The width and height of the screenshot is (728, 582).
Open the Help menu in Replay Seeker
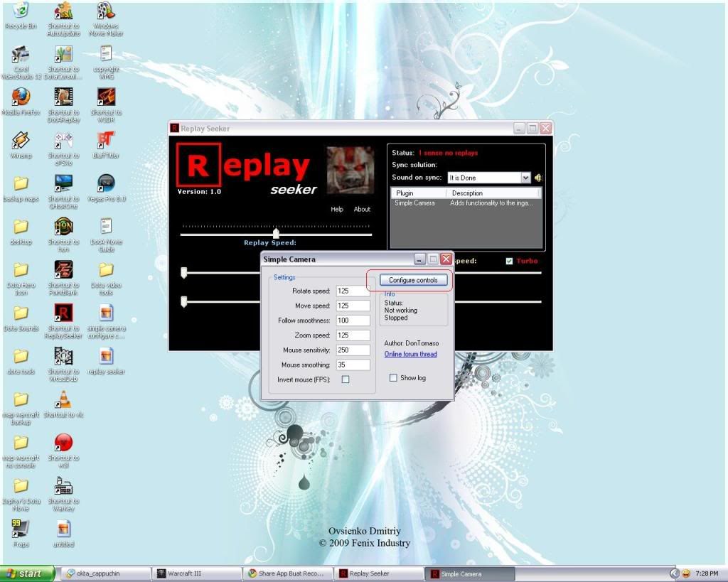[x=337, y=210]
